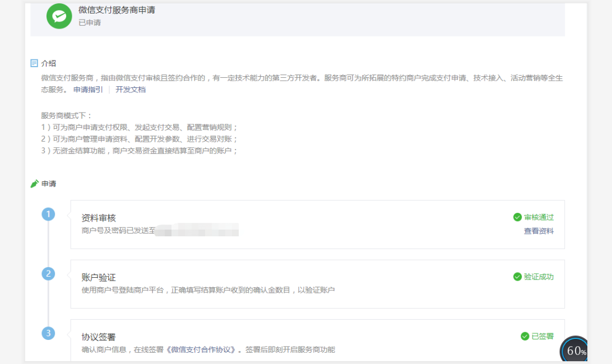
Task: Click the 服务商模式下： text line
Action: point(67,115)
